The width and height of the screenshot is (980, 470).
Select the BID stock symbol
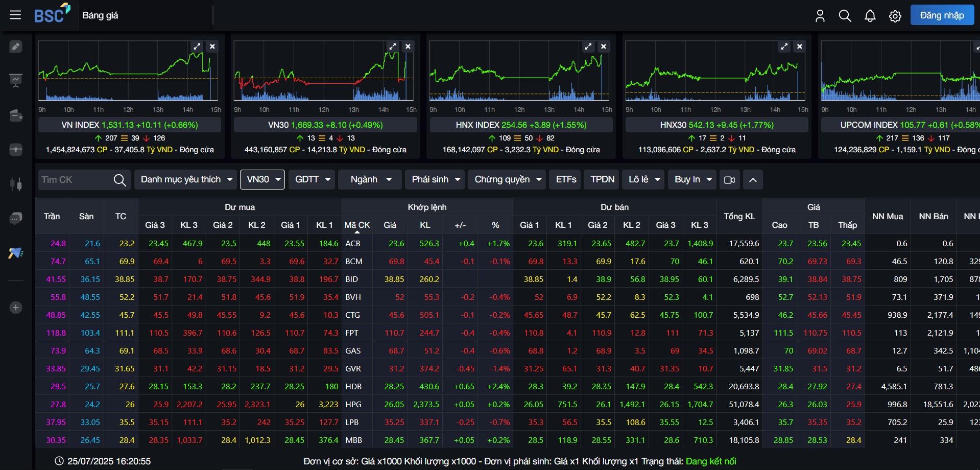pos(352,279)
